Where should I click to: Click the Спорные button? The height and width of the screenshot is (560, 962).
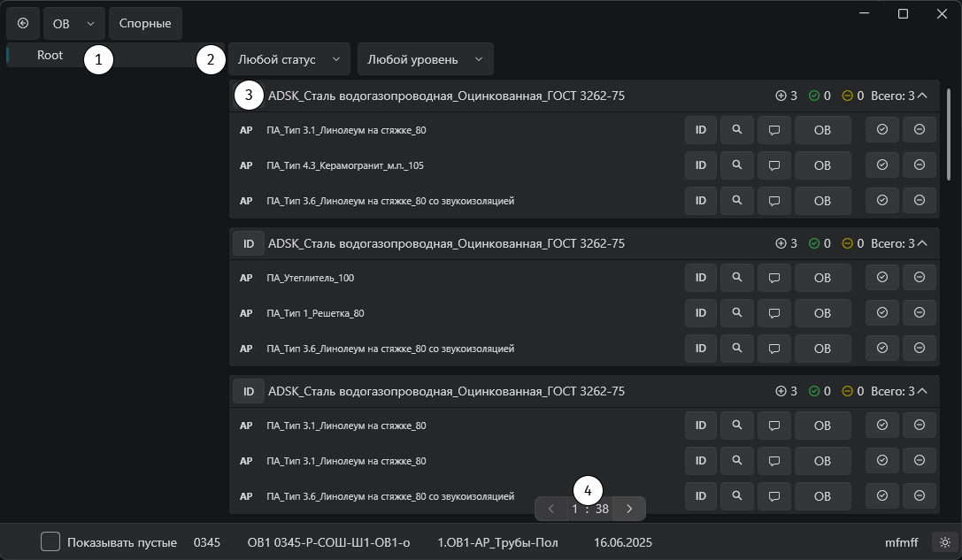point(145,23)
